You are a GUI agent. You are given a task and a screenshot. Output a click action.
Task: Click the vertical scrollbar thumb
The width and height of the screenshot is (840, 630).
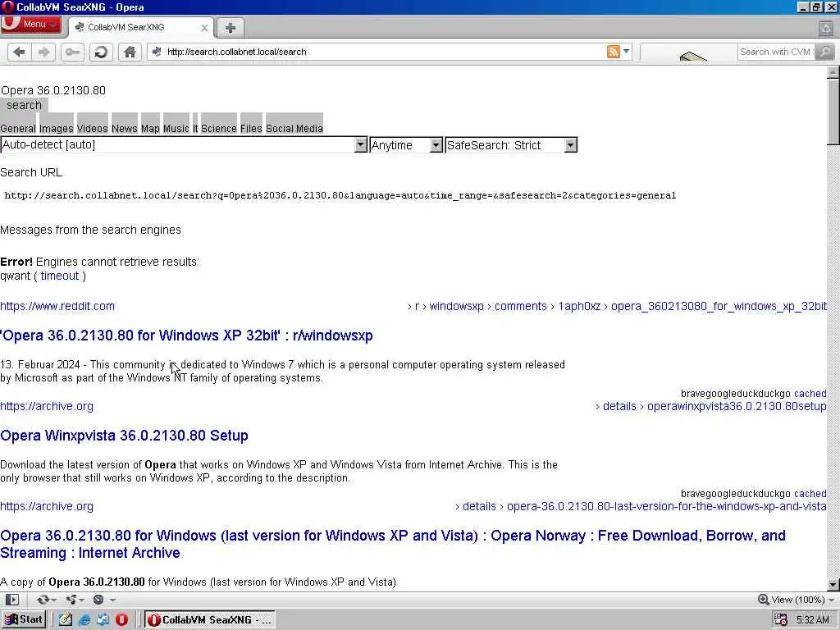tap(833, 112)
